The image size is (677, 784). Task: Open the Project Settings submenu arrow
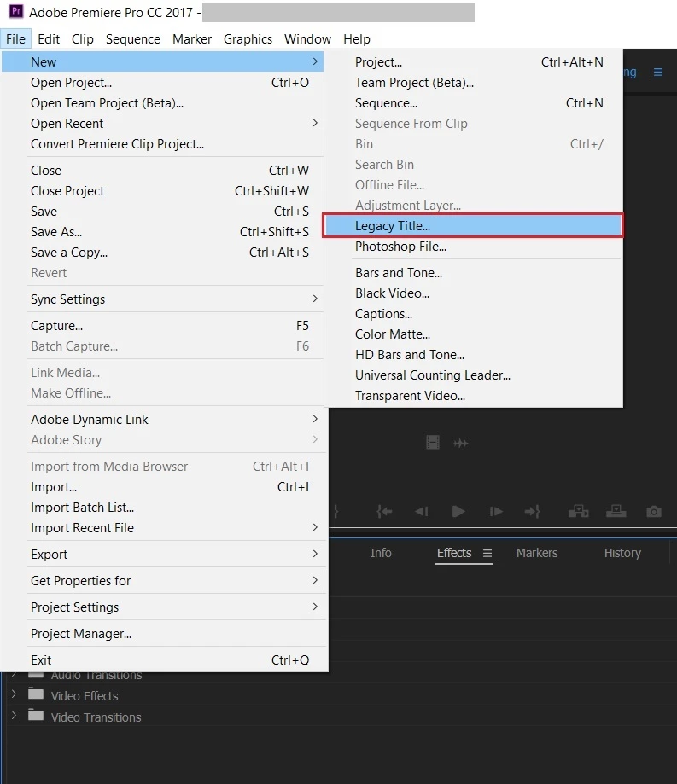315,607
